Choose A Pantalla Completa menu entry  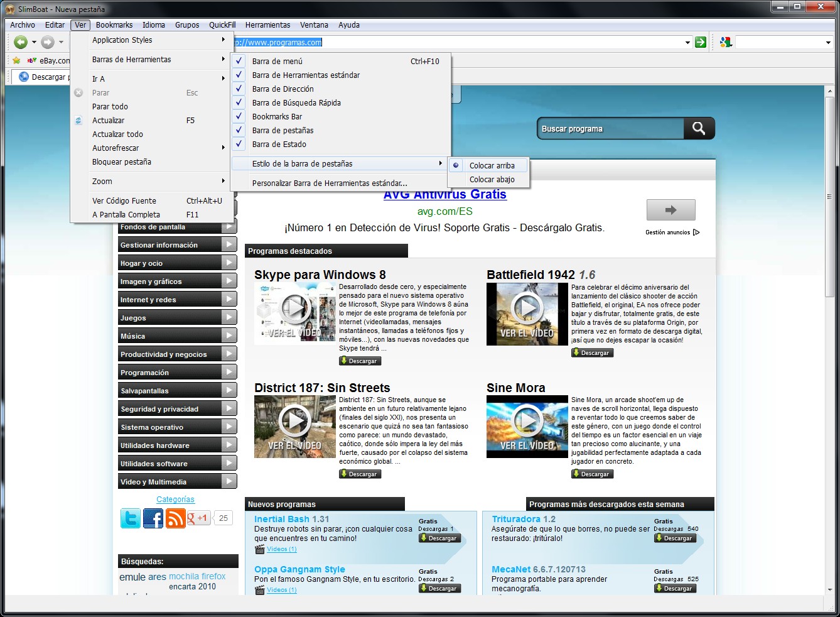(x=152, y=214)
